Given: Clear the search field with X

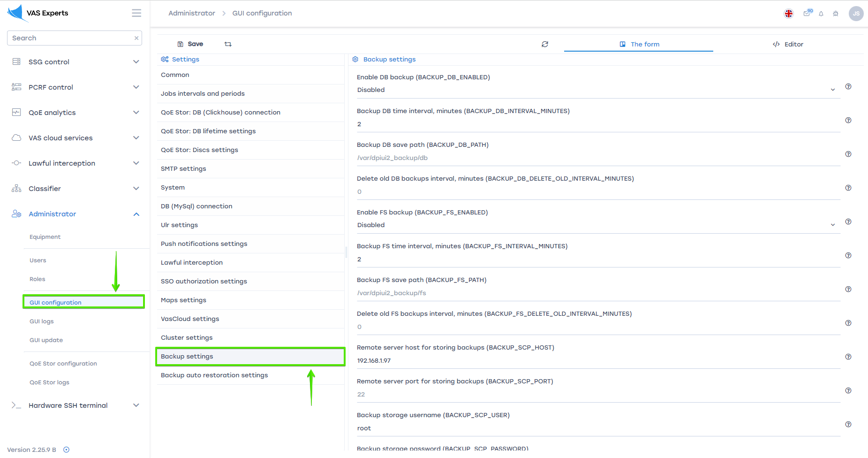Looking at the screenshot, I should pos(136,38).
